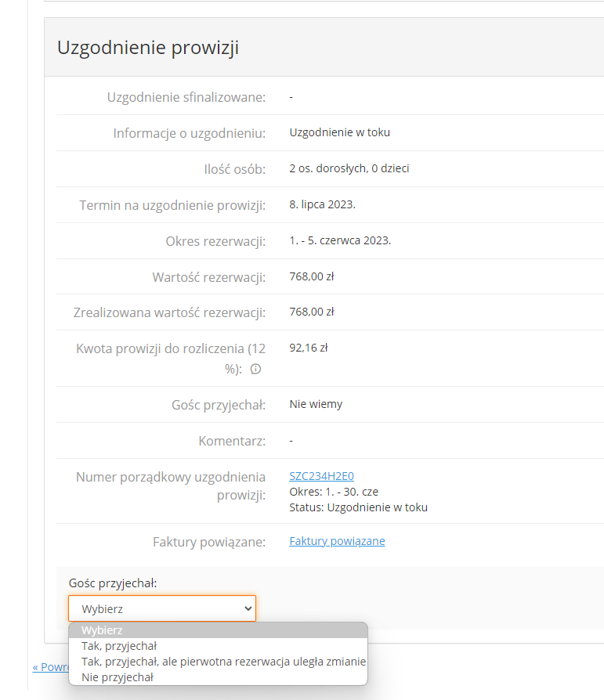Click the "Wartość rezerwacji:" label

click(209, 277)
